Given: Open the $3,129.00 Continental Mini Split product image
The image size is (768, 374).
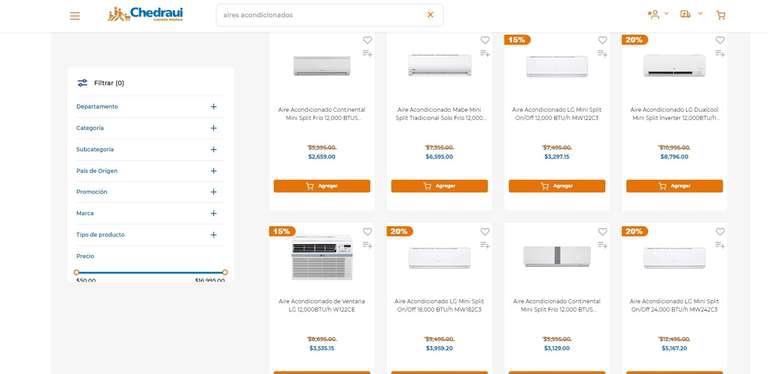Looking at the screenshot, I should click(x=557, y=257).
